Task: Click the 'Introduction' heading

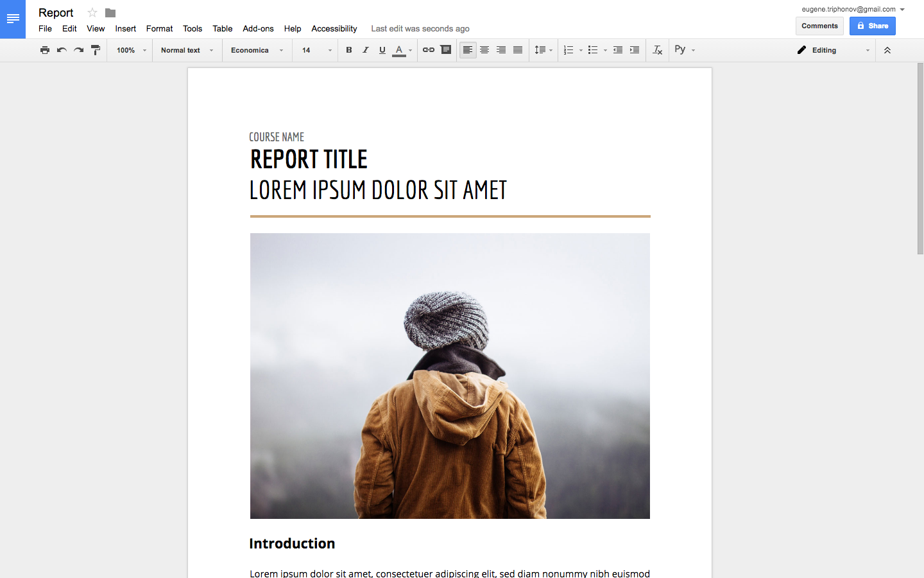Action: [x=292, y=543]
